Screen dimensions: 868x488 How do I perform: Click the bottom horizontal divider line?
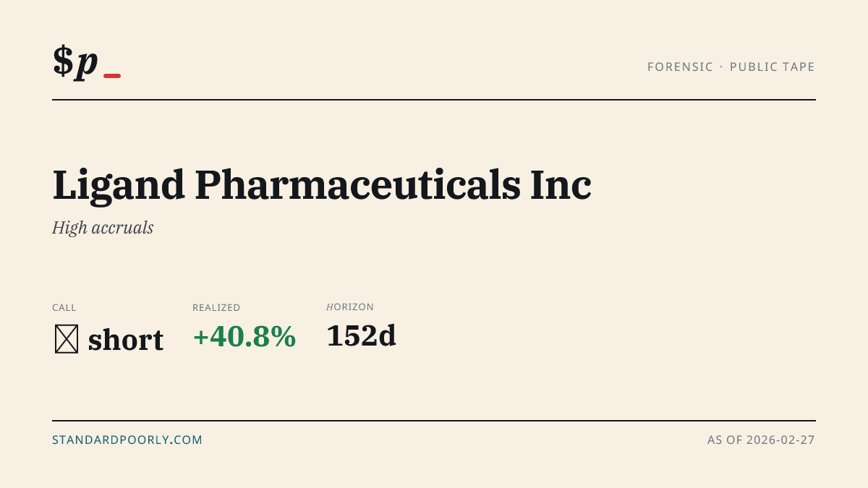pos(434,420)
